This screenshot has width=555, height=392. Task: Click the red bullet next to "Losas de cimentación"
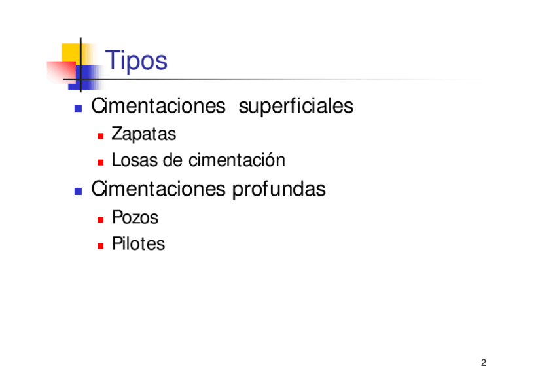pyautogui.click(x=101, y=162)
